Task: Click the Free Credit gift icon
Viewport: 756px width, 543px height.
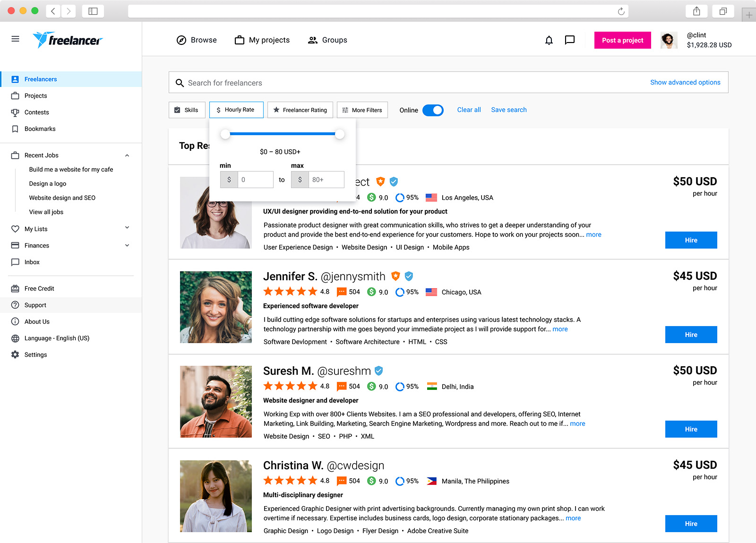Action: [x=15, y=288]
